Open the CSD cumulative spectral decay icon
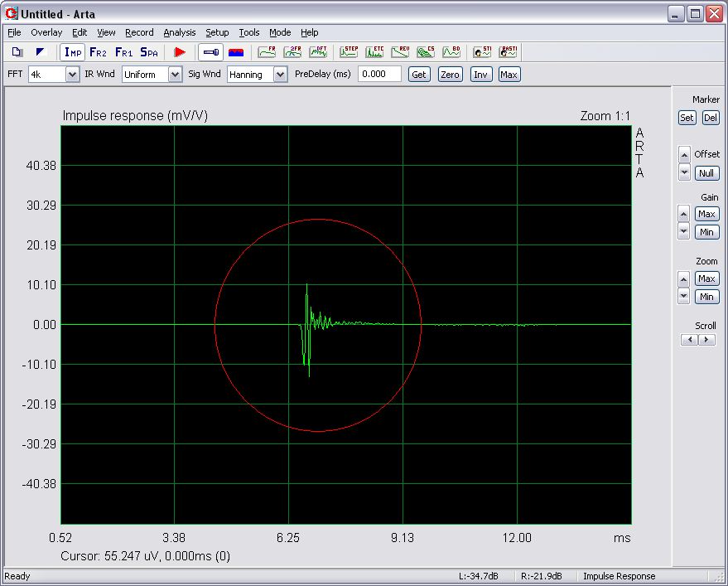This screenshot has width=728, height=586. [426, 52]
